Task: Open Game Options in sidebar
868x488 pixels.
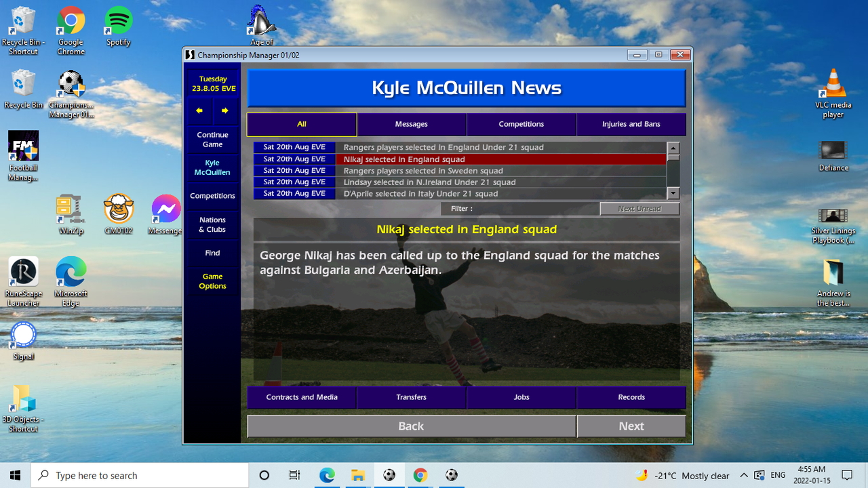Action: (212, 281)
